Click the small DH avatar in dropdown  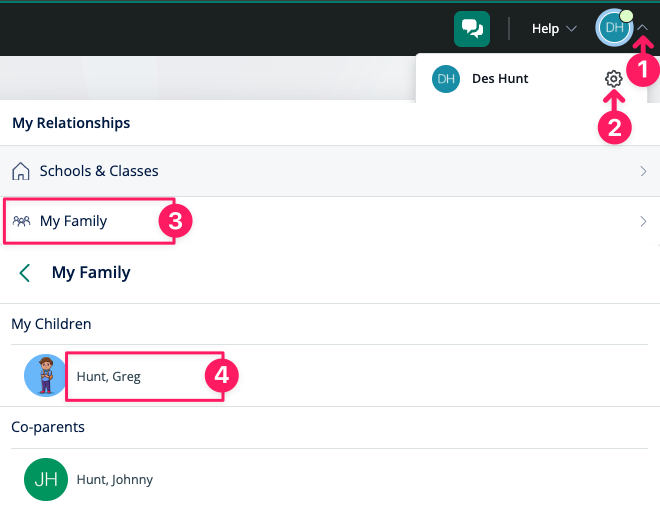point(446,79)
